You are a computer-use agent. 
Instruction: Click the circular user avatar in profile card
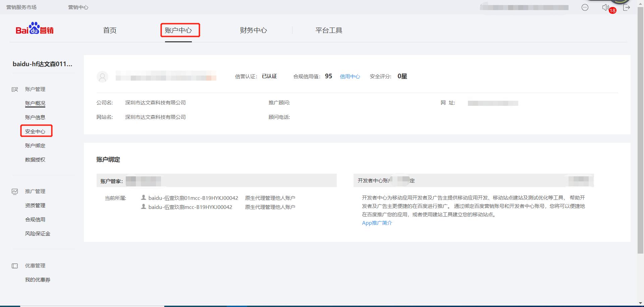[x=103, y=77]
